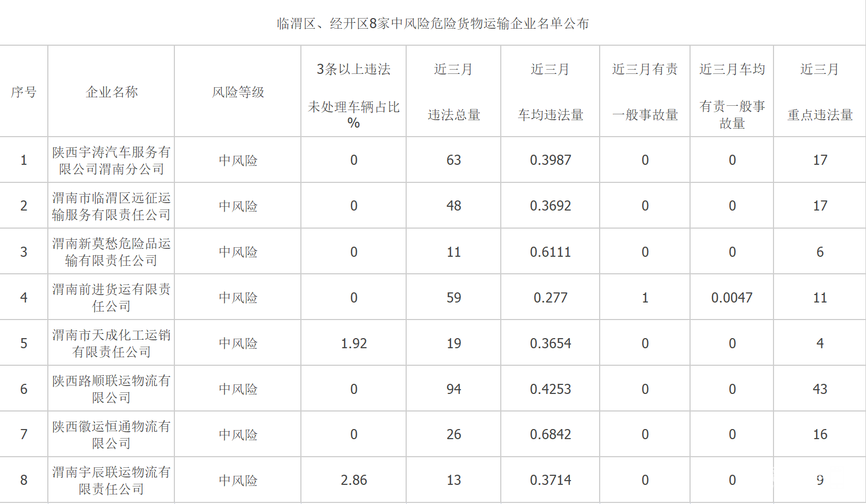Viewport: 866px width, 504px height.
Task: Click the 渭南新莫愁危险品运输有限责任公司 entry
Action: pos(111,252)
